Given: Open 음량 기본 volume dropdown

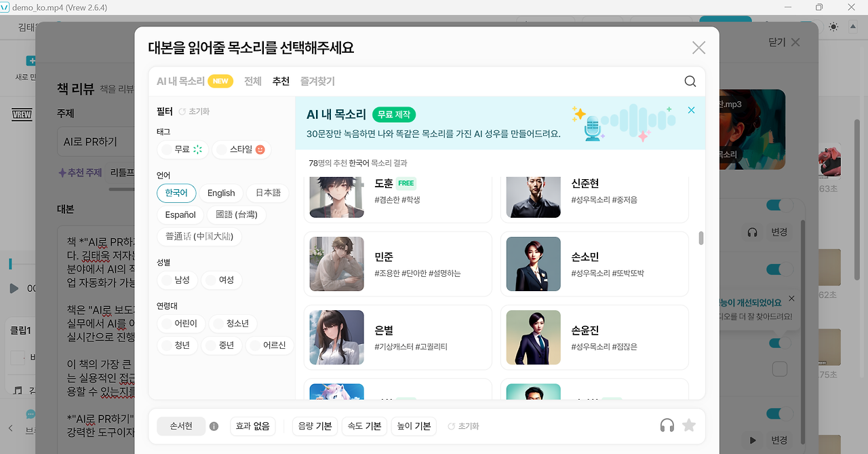Looking at the screenshot, I should coord(315,426).
